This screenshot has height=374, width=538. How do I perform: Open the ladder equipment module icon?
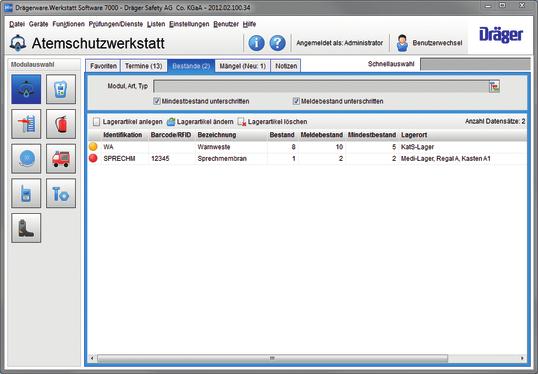[x=26, y=124]
